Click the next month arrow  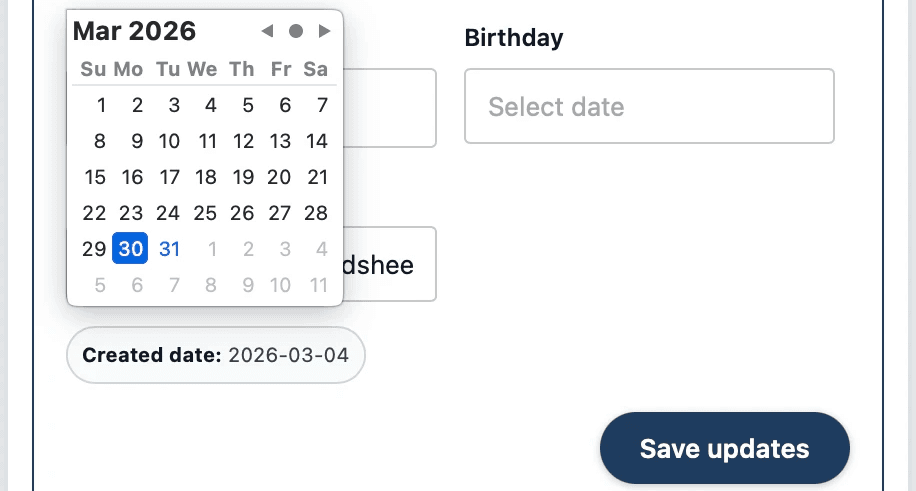pyautogui.click(x=324, y=31)
